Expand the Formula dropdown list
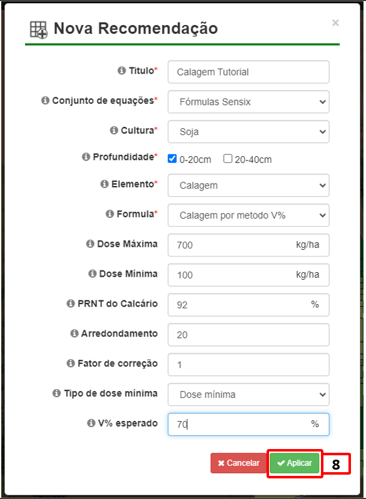This screenshot has height=499, width=366. click(x=249, y=215)
